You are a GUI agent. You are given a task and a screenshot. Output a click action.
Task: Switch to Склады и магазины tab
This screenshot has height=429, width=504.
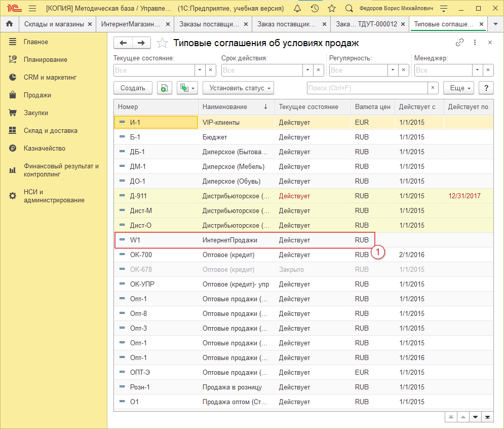coord(54,24)
